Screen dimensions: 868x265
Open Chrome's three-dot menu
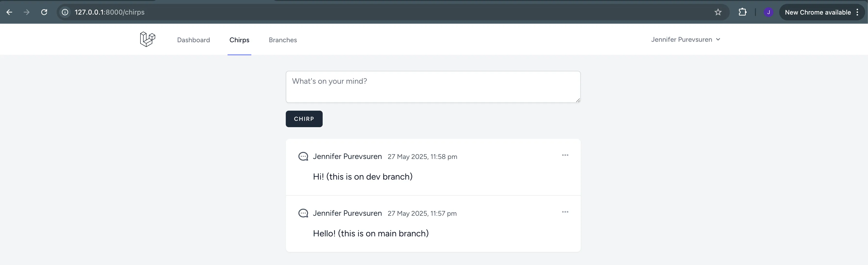pos(858,12)
